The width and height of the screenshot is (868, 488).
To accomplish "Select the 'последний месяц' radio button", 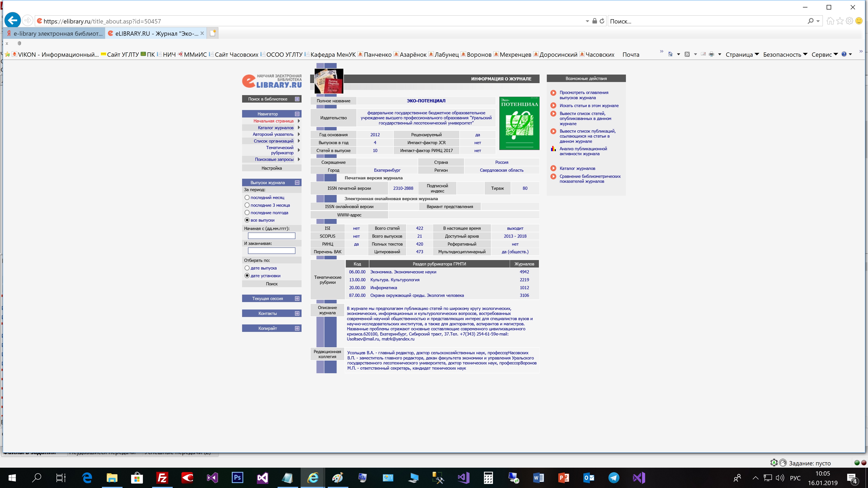I will (247, 198).
